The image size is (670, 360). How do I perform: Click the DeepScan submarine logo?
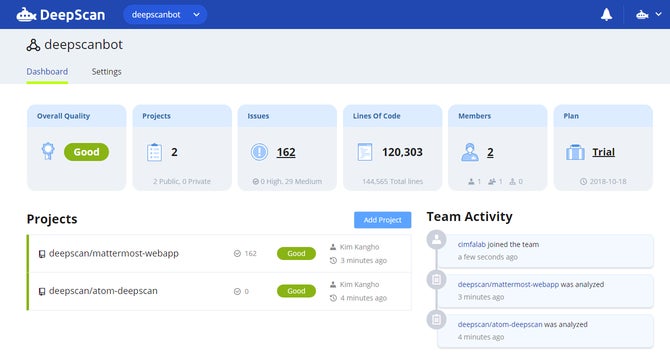61,15
